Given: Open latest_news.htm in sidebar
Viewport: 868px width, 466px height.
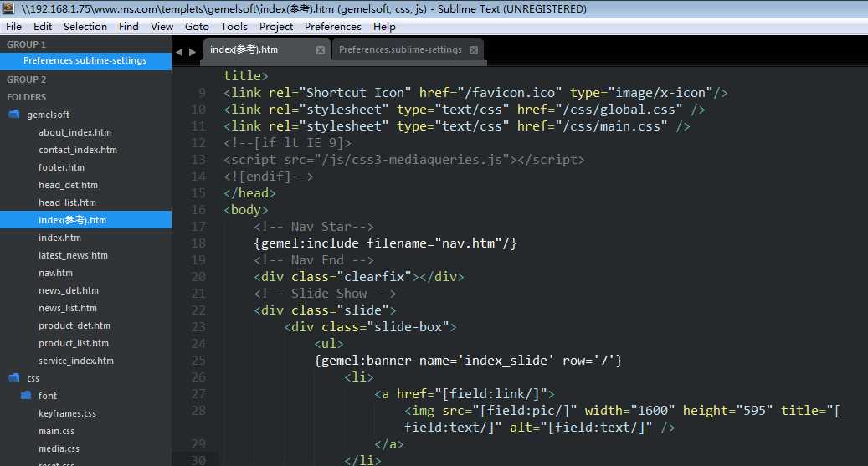Looking at the screenshot, I should tap(73, 255).
